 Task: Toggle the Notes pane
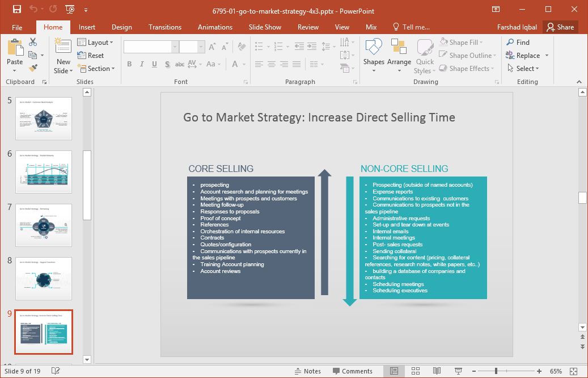pyautogui.click(x=307, y=371)
